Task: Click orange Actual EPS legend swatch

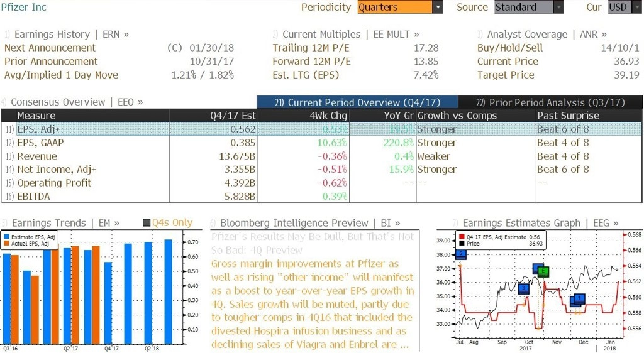Action: click(6, 244)
